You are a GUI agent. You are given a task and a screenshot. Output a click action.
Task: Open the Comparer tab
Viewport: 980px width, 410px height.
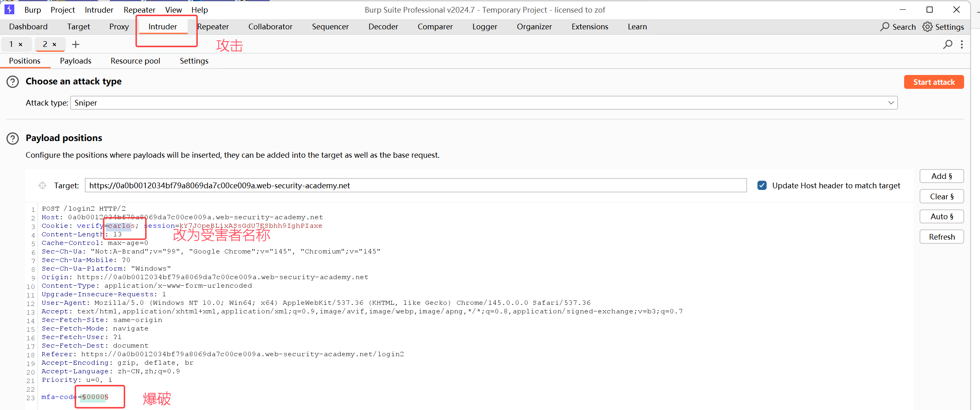(x=435, y=27)
